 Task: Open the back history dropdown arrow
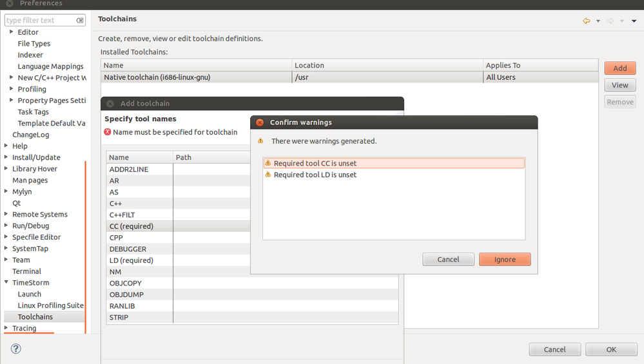[x=598, y=21]
